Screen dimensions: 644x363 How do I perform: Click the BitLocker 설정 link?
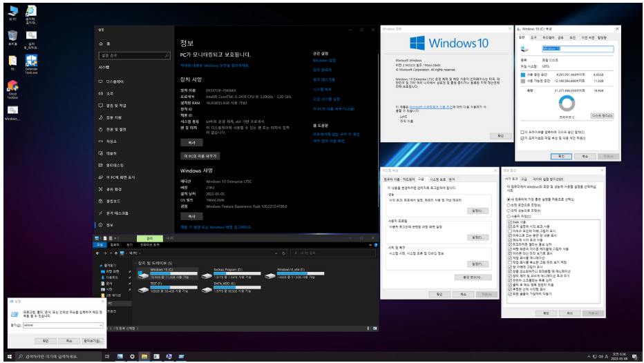pyautogui.click(x=324, y=60)
